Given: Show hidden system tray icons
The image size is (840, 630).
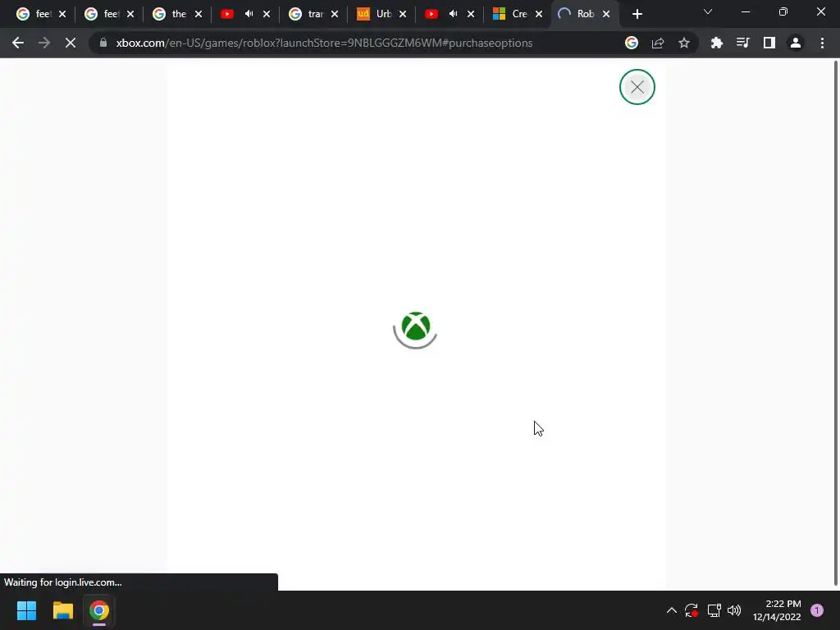Looking at the screenshot, I should click(x=671, y=610).
